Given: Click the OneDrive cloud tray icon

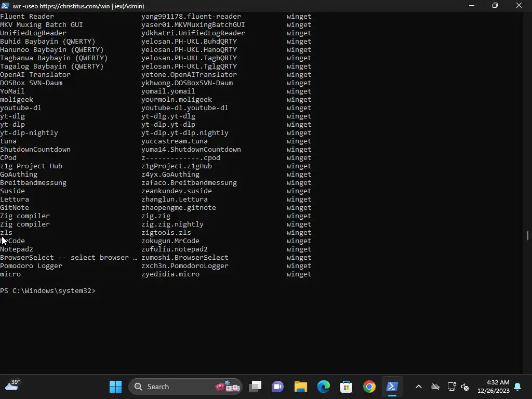Looking at the screenshot, I should [x=435, y=387].
